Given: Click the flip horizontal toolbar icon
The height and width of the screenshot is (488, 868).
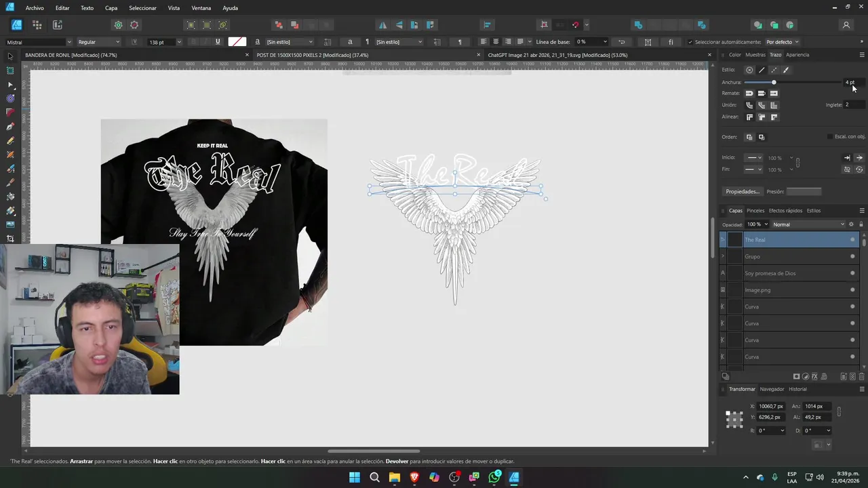Looking at the screenshot, I should tap(383, 25).
